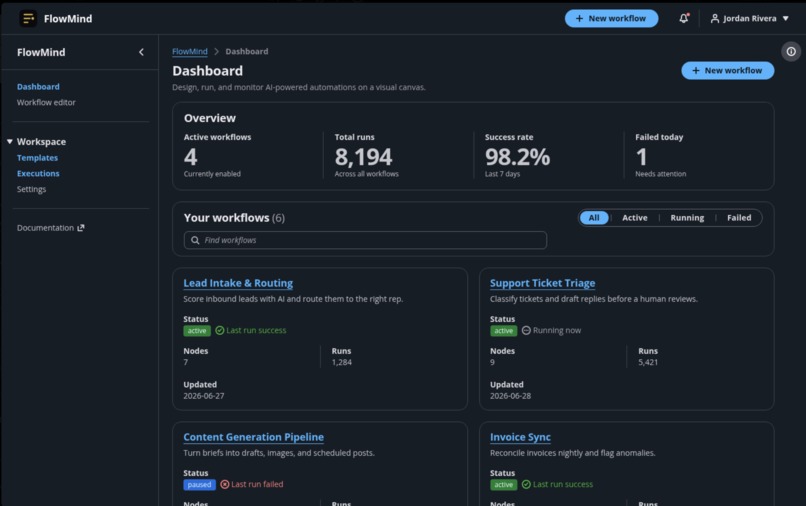Click the FlowMind breadcrumb link

(x=190, y=51)
